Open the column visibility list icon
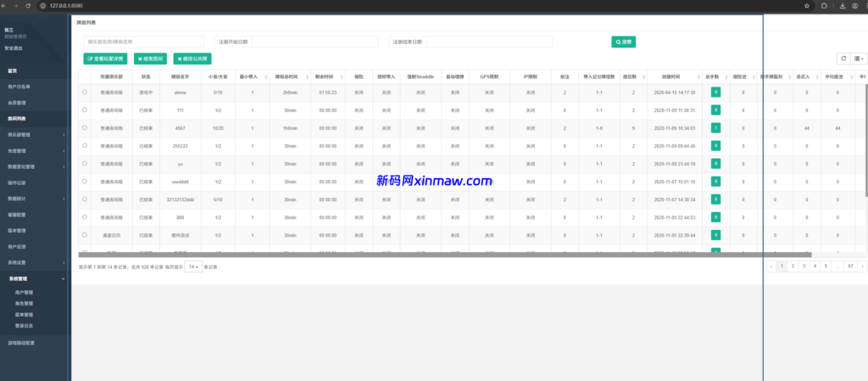The image size is (868, 381). coord(859,59)
